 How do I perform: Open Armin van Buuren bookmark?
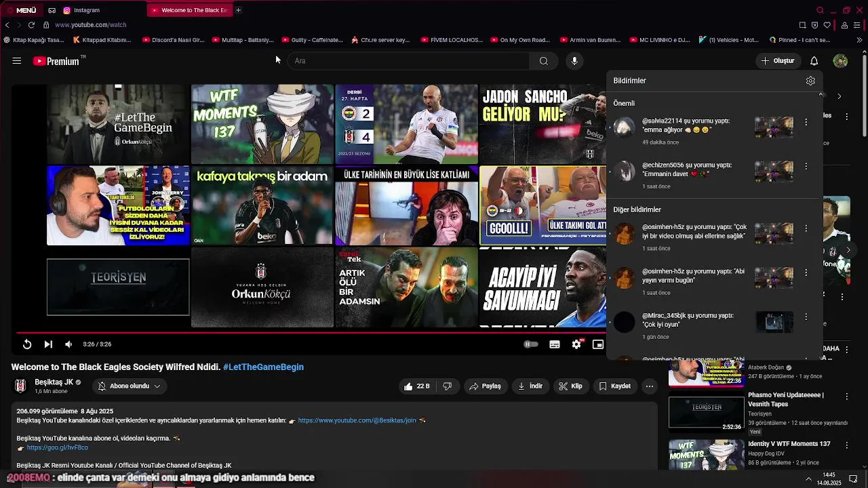(x=590, y=40)
